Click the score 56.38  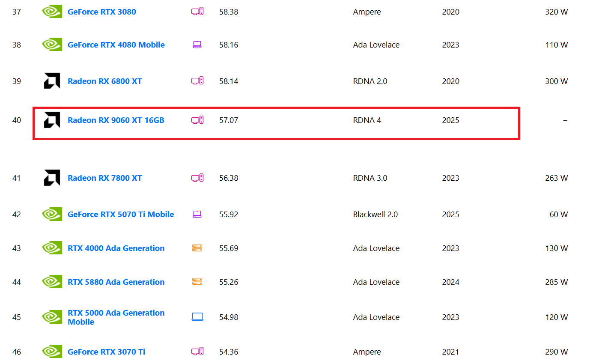(229, 178)
